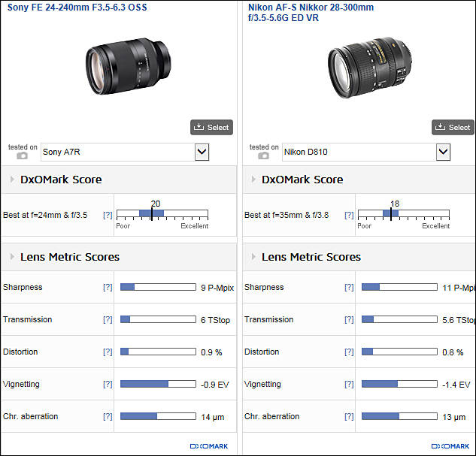Image resolution: width=476 pixels, height=456 pixels.
Task: Click the Nikon DxOMark score bar showing 18
Action: pos(404,214)
